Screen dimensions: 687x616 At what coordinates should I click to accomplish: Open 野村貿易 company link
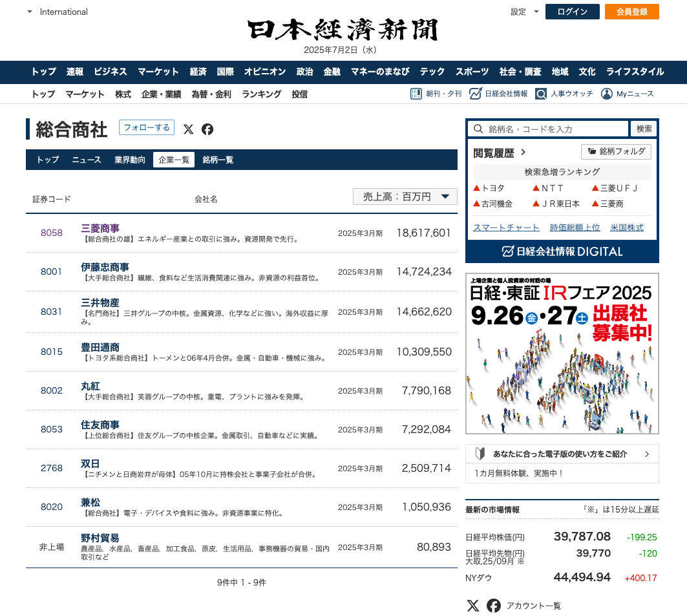click(100, 538)
